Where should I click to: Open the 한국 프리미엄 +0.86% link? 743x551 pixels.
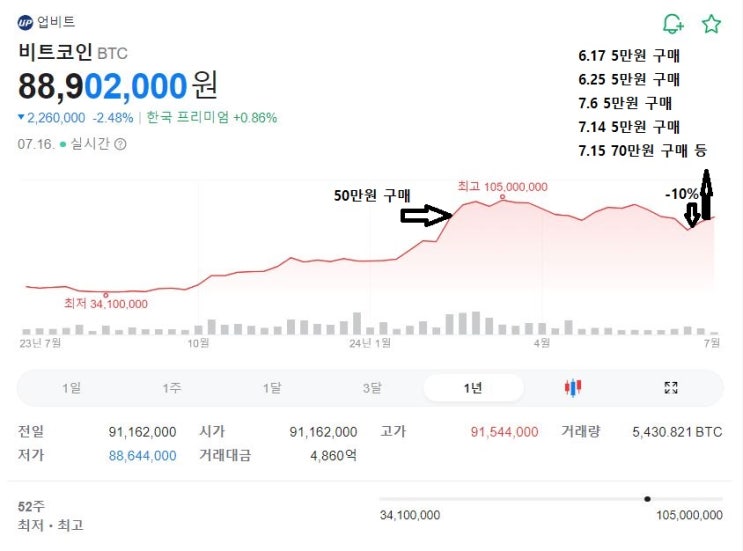212,117
